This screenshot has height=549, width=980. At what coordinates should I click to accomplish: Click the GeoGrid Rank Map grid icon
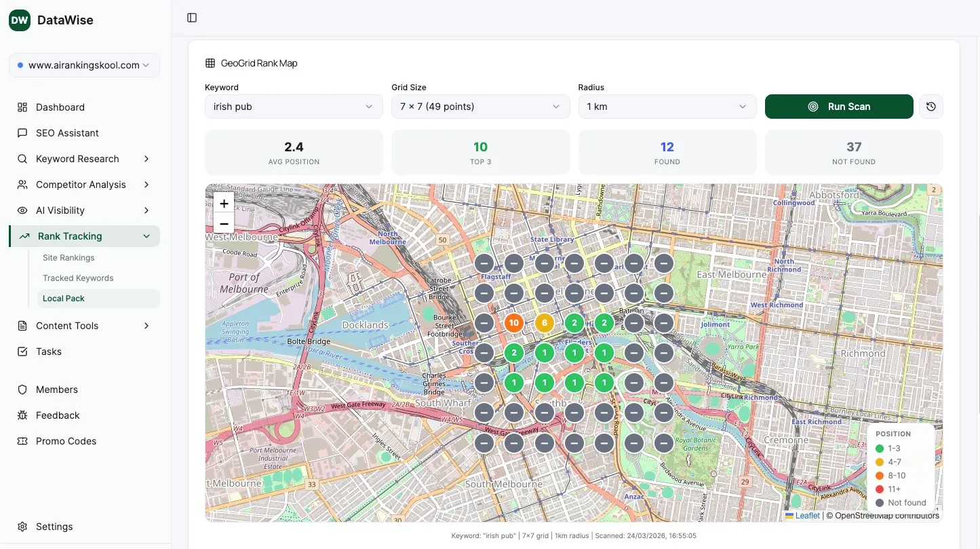[x=209, y=62]
